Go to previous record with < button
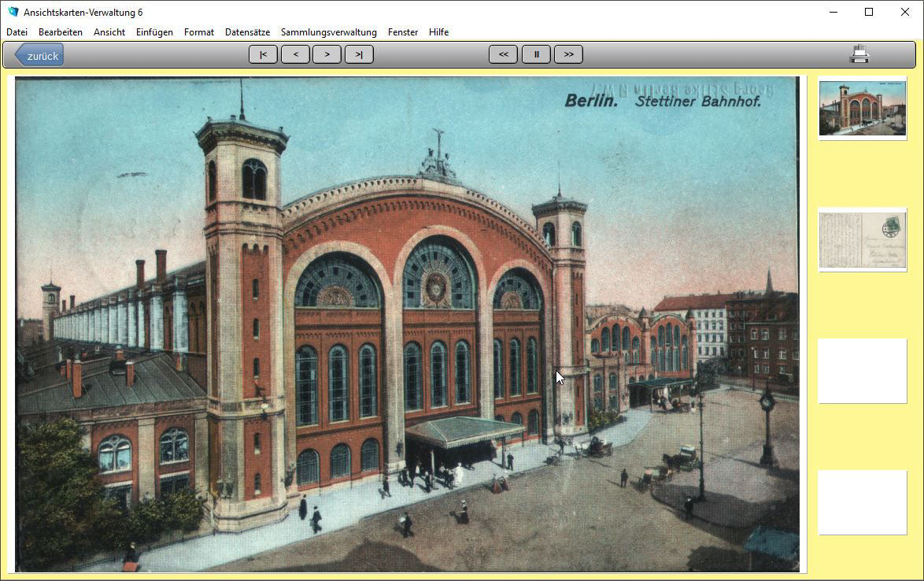 [295, 54]
